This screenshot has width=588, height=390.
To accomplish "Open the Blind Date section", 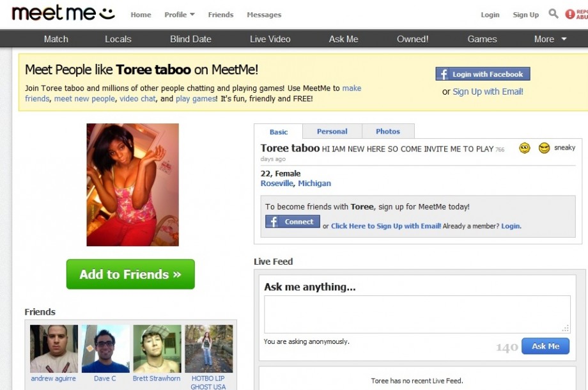I will (x=190, y=39).
